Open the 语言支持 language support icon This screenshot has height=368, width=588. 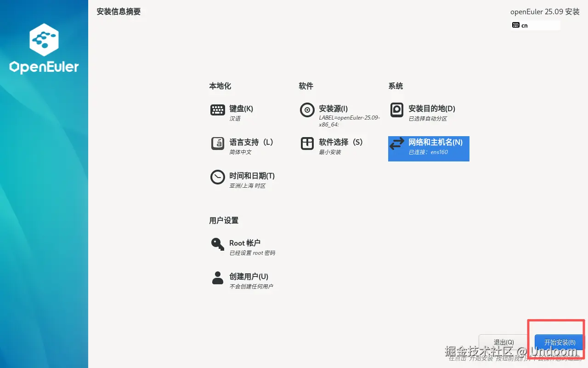[x=218, y=144]
